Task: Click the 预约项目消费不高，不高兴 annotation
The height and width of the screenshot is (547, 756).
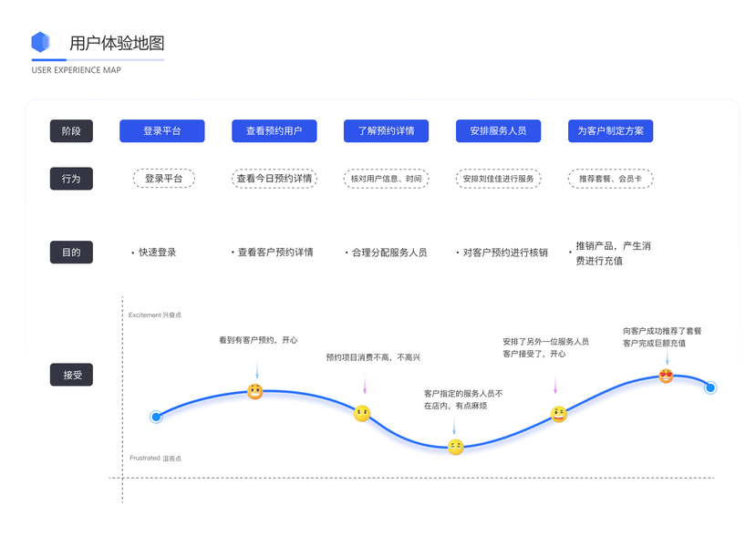Action: tap(373, 357)
